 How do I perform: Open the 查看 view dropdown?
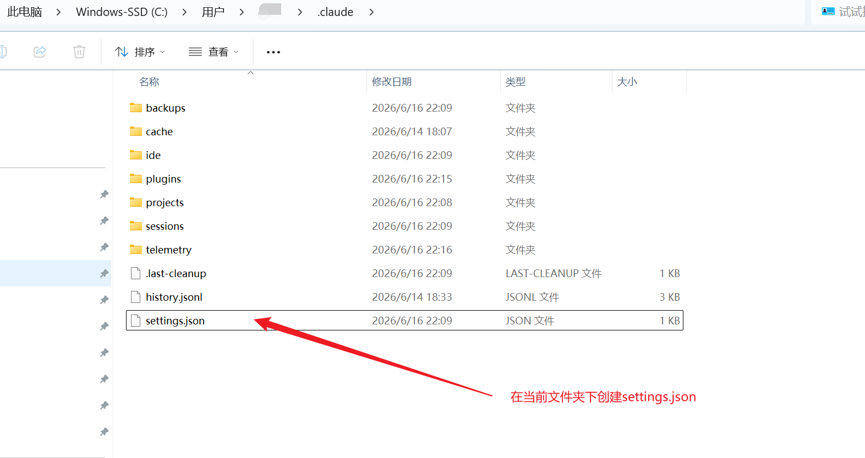click(x=214, y=52)
